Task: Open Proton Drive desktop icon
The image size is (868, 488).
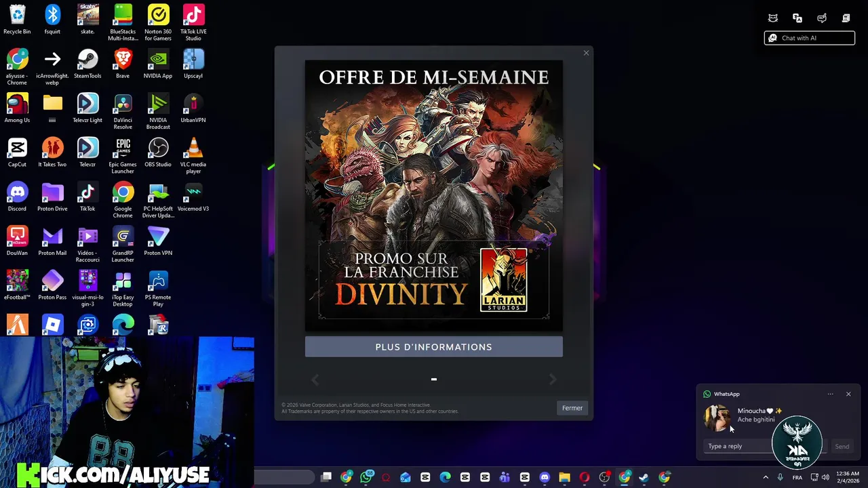Action: coord(52,197)
